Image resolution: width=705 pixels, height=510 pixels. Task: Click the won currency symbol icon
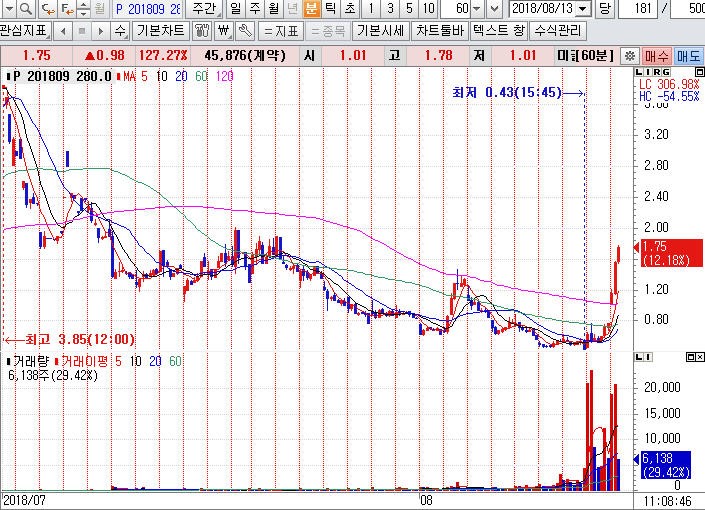[224, 30]
